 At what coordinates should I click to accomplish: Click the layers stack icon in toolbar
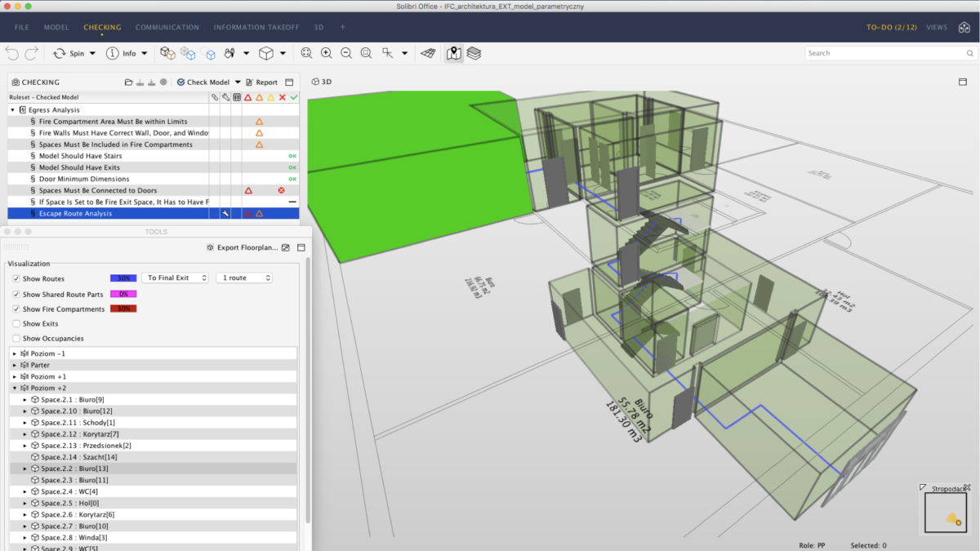pos(474,53)
